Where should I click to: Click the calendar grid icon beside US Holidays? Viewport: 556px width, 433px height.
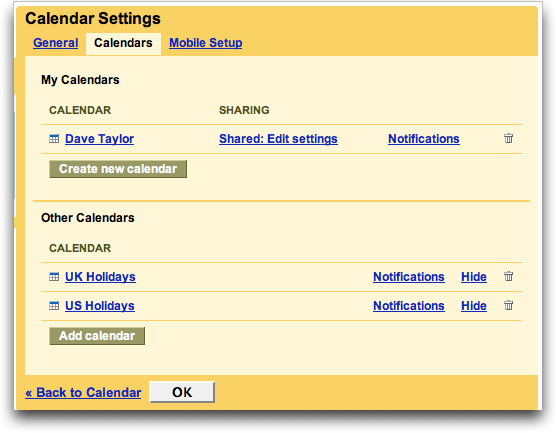click(x=54, y=306)
